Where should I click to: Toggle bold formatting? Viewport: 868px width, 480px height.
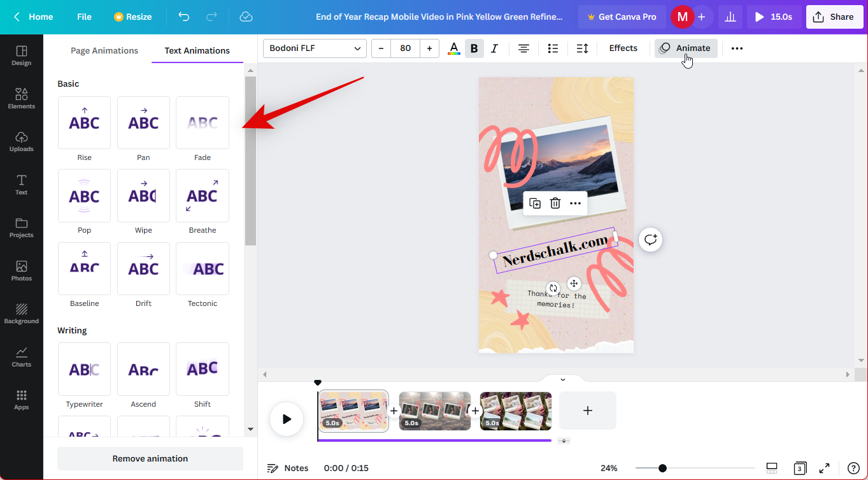click(474, 48)
